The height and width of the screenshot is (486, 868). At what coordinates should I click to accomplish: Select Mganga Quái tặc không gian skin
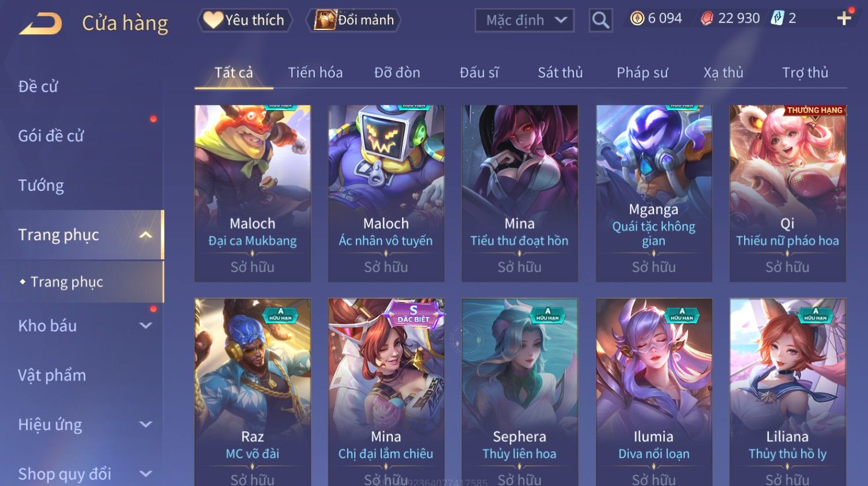(653, 194)
